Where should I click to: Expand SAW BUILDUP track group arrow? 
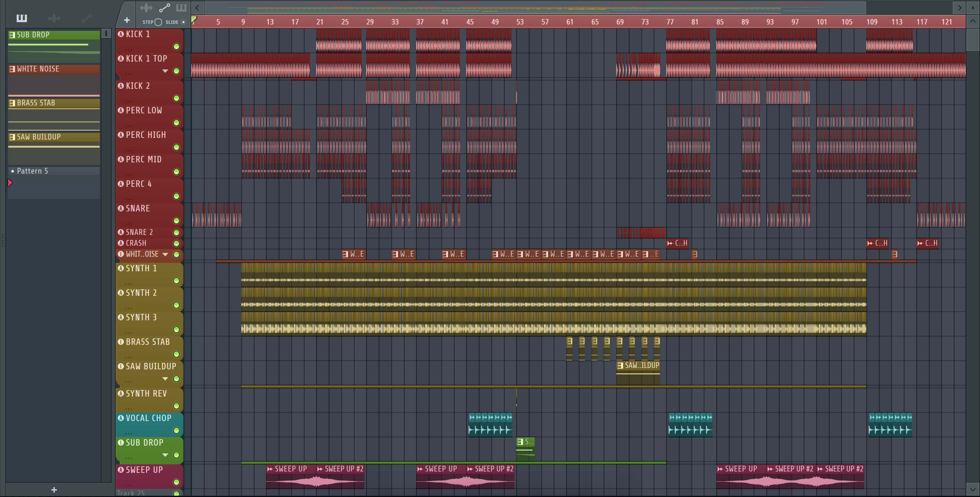pos(165,379)
